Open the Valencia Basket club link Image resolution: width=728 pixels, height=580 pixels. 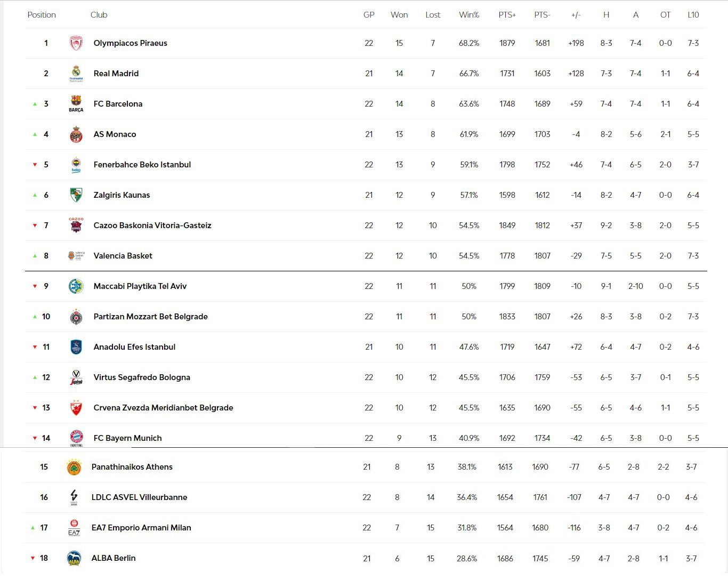pyautogui.click(x=123, y=256)
